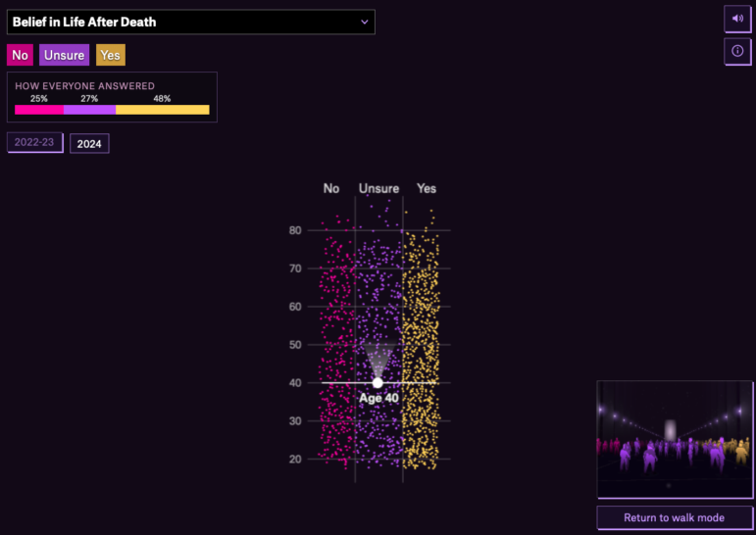Toggle the sound speaker icon

pyautogui.click(x=737, y=19)
